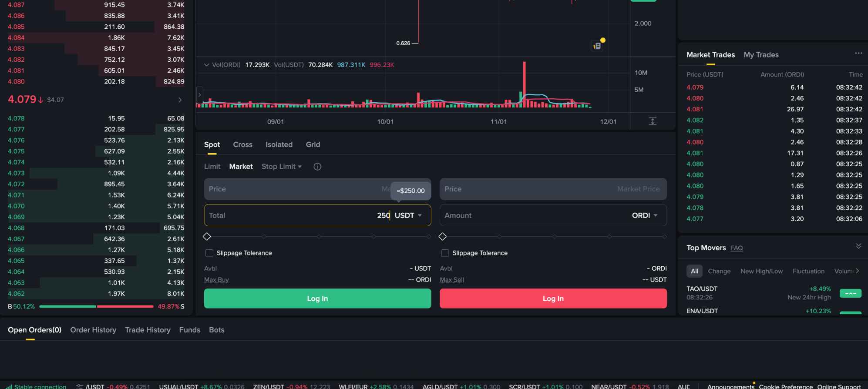
Task: Enable sell-side Slippage Tolerance checkbox
Action: (445, 253)
